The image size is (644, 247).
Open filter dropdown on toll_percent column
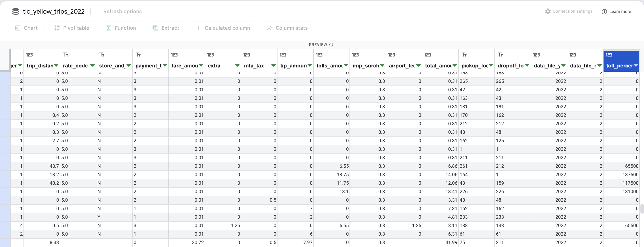[x=636, y=66]
